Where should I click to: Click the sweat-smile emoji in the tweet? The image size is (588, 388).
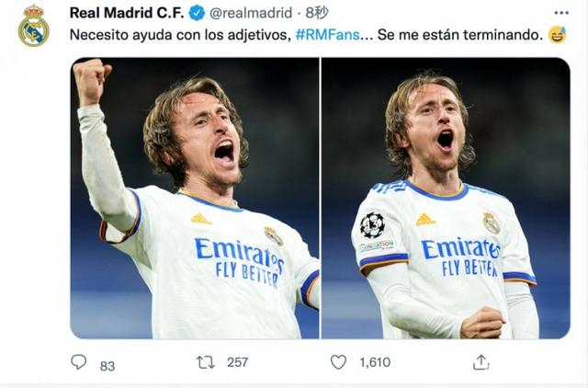pyautogui.click(x=556, y=35)
